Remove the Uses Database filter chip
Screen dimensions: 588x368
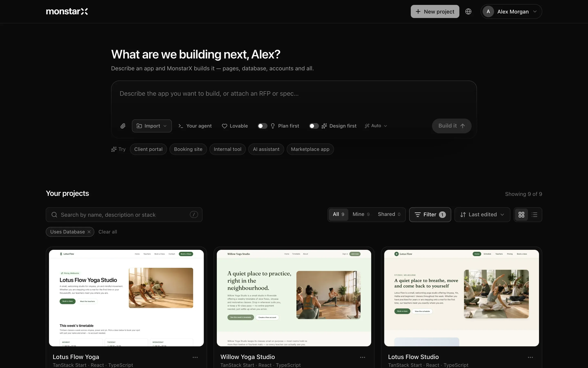coord(89,232)
